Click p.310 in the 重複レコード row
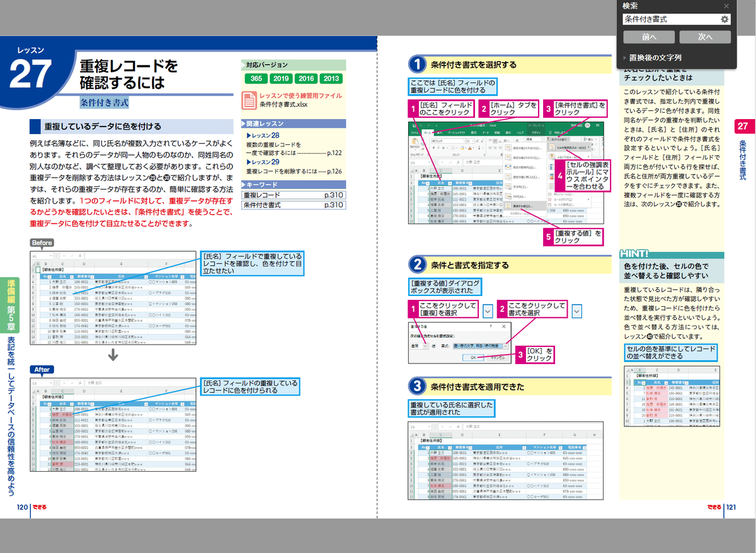Screen dimensions: 756x553 point(333,195)
